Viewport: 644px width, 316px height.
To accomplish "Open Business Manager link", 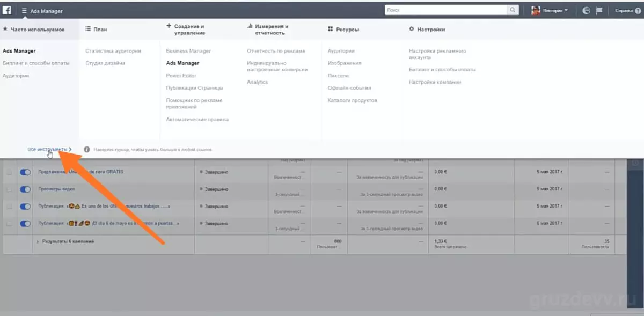I will coord(188,51).
